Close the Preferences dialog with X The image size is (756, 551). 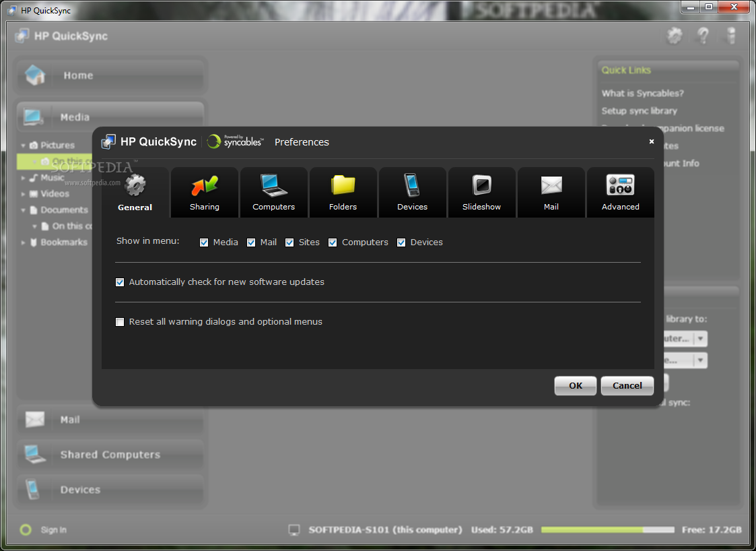point(652,141)
